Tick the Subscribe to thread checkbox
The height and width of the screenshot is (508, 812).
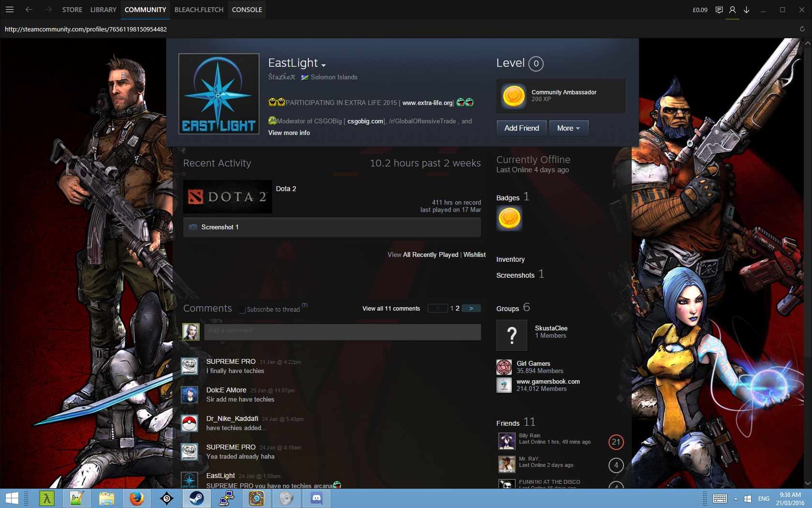click(x=243, y=310)
